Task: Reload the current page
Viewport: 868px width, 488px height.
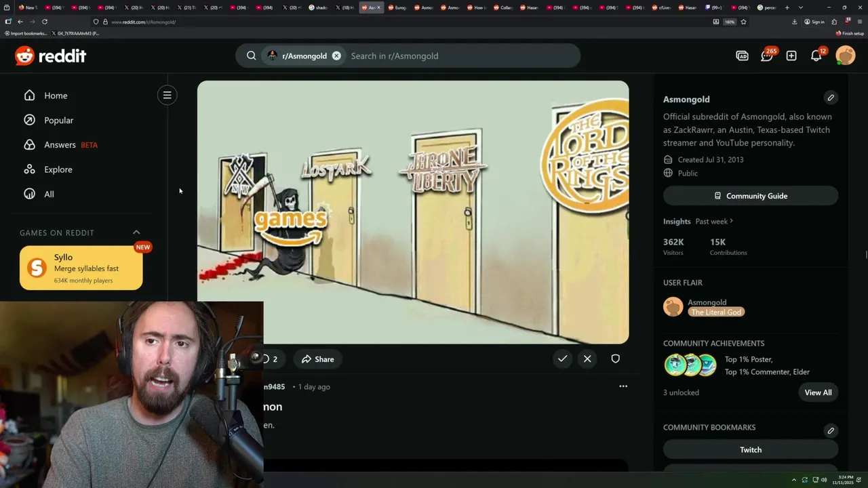Action: click(45, 22)
